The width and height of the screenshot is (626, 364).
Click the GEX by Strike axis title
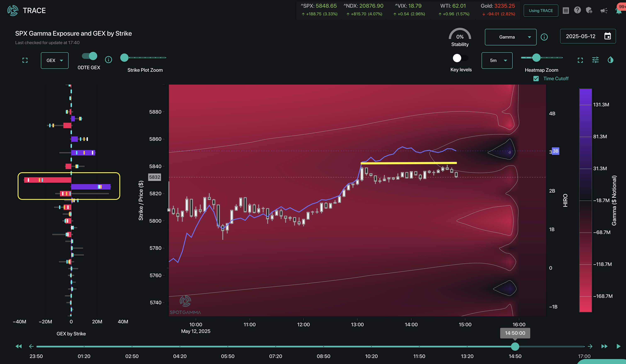click(71, 334)
